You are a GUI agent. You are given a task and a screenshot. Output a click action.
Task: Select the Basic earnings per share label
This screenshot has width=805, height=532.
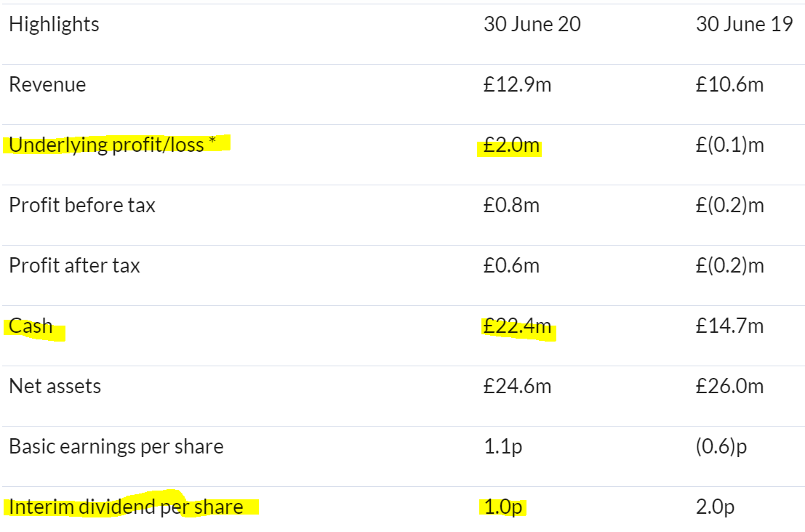pos(116,447)
